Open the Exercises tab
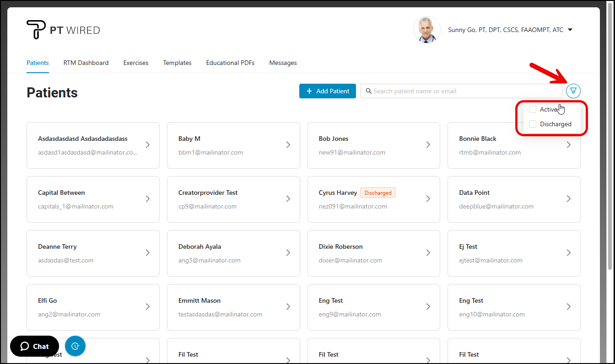This screenshot has width=615, height=364. click(x=136, y=63)
